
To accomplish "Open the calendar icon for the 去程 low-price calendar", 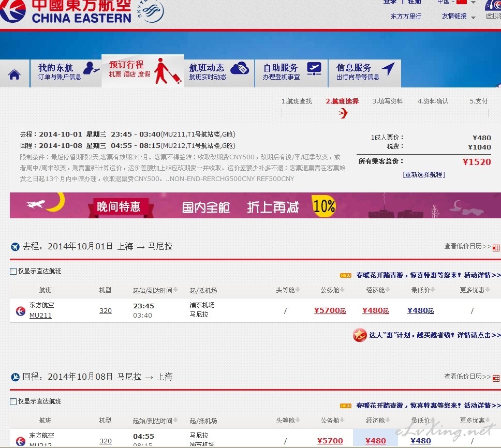I will click(496, 248).
